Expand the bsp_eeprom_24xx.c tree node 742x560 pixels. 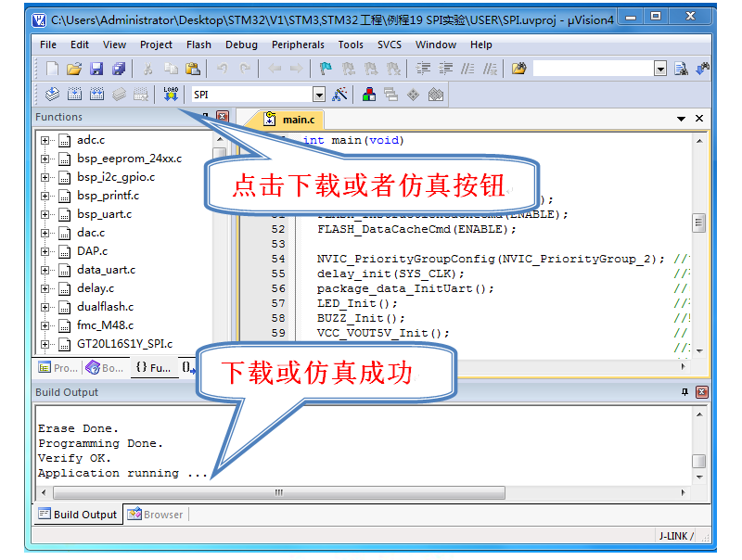tap(45, 159)
